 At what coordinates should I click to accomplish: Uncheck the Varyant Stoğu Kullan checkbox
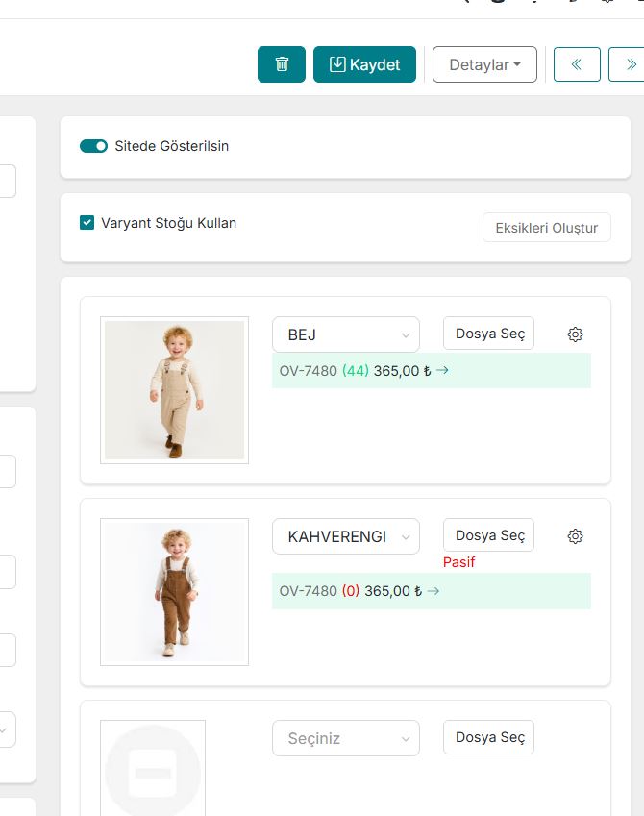(87, 223)
